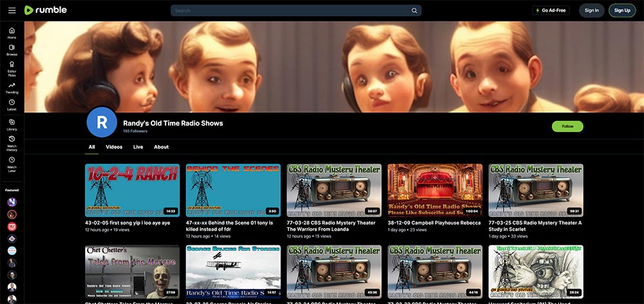
Task: Open the 58:07 CBS Radio Mystery Theater thumbnail
Action: (x=334, y=190)
